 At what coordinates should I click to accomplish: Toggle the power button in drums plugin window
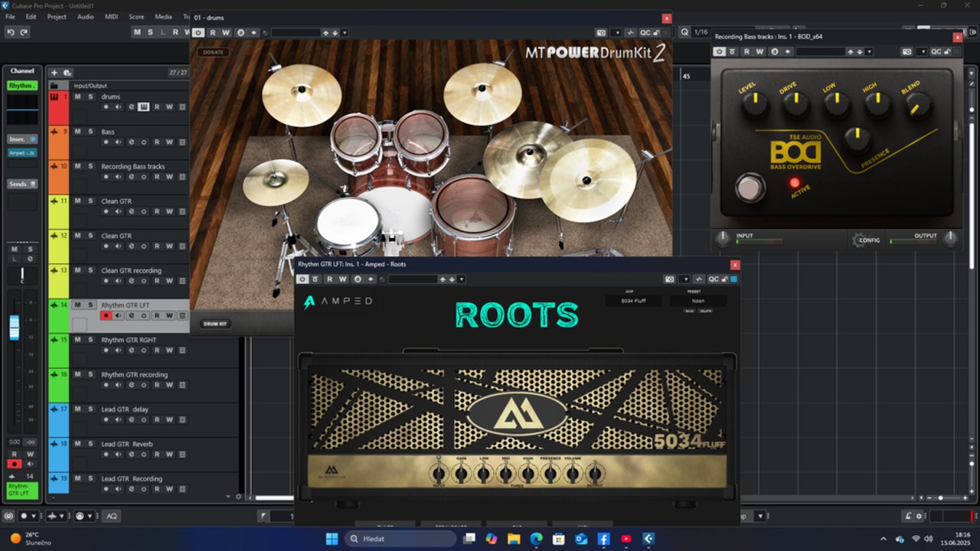pos(199,33)
